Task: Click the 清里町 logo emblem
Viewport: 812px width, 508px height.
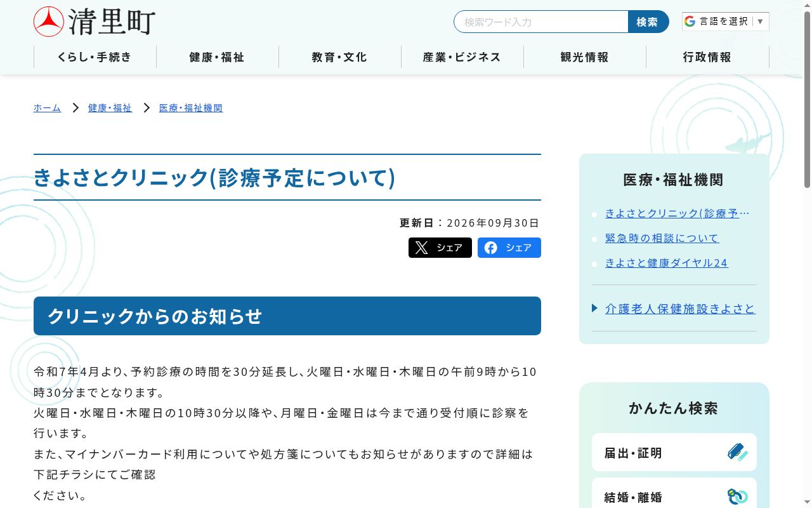Action: 49,22
